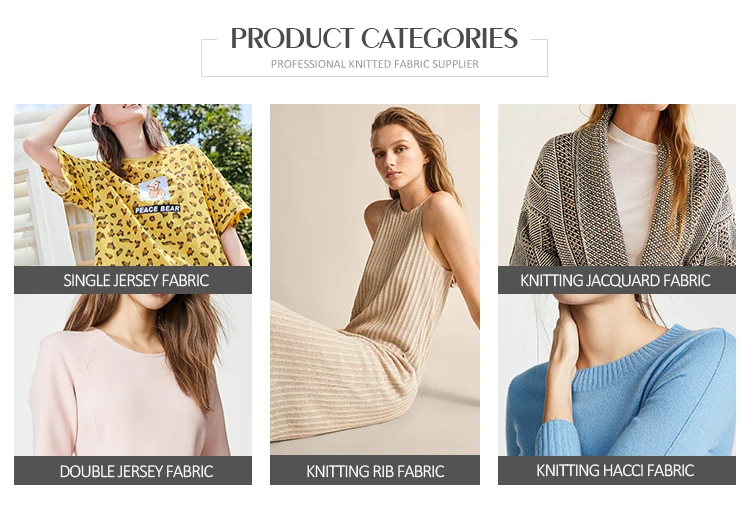Click the bear graphic print on t-shirt

click(154, 189)
